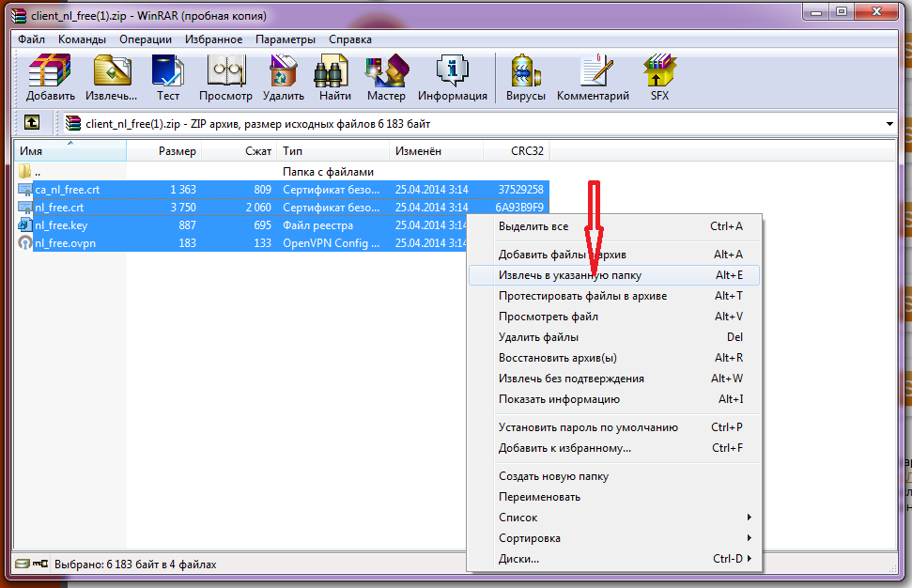Screen dimensions: 912x588
Task: Sort by the Размер column header
Action: (163, 150)
